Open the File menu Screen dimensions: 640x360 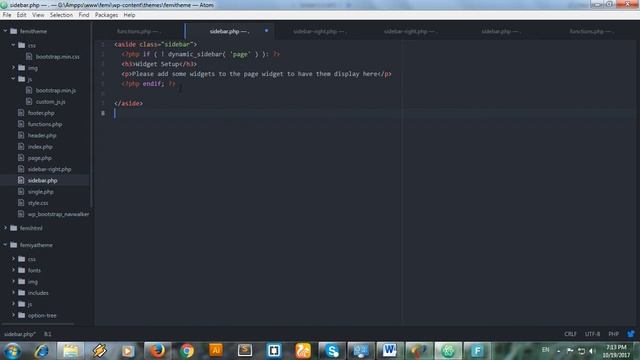(x=7, y=15)
